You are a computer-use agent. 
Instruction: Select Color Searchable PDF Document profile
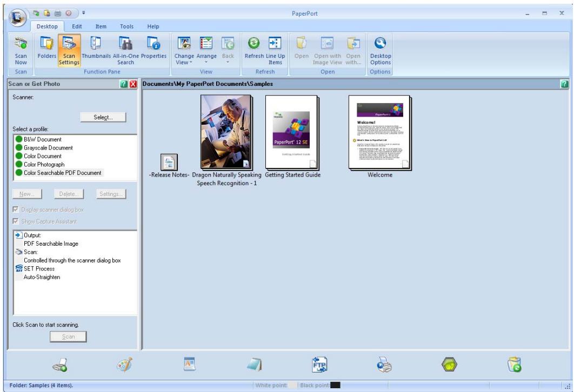[x=58, y=173]
